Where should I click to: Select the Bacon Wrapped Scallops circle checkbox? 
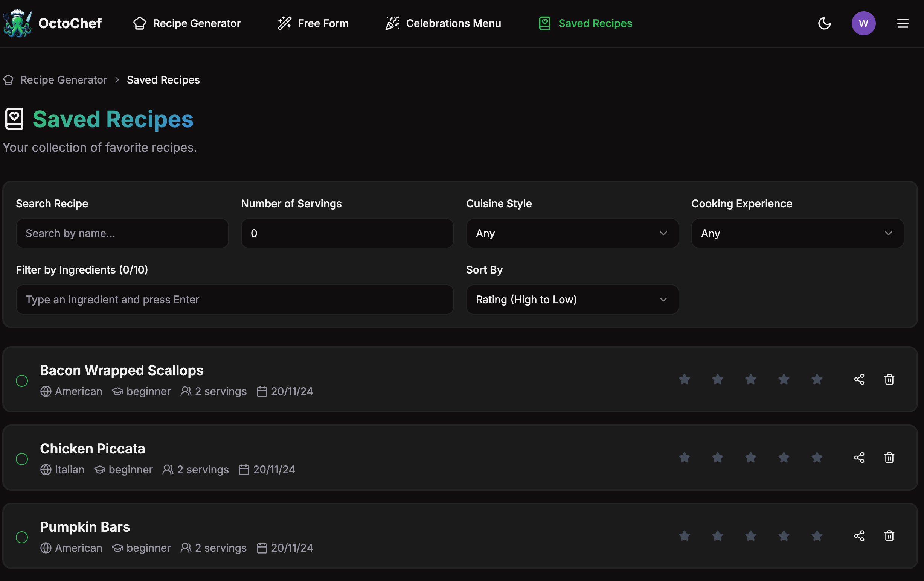[22, 381]
